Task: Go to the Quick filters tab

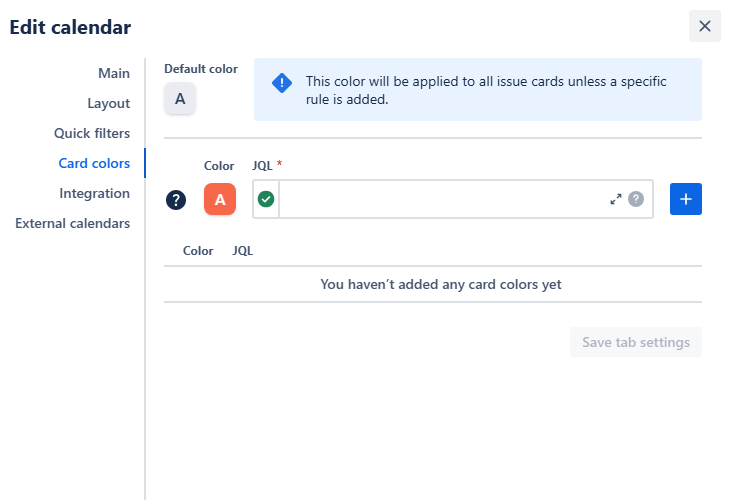Action: [x=92, y=133]
